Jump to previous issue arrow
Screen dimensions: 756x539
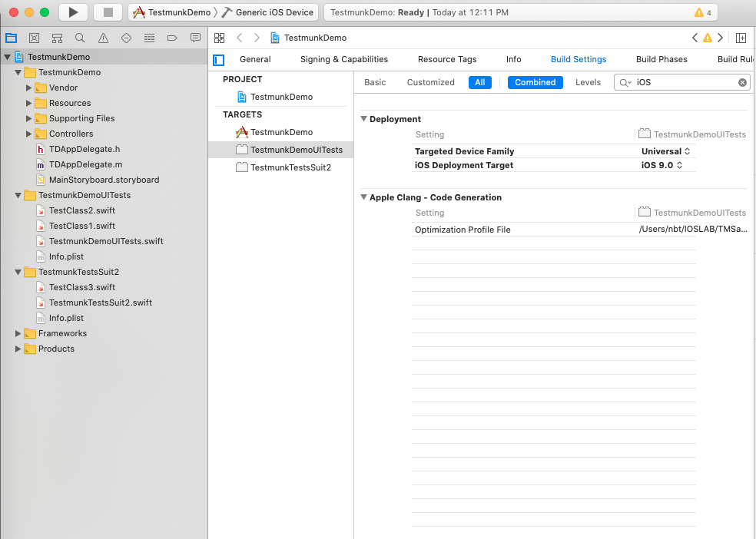[x=695, y=38]
